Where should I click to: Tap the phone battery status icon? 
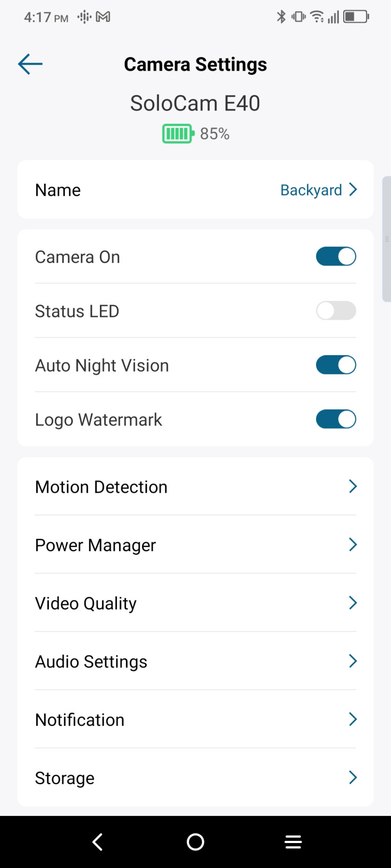tap(356, 17)
